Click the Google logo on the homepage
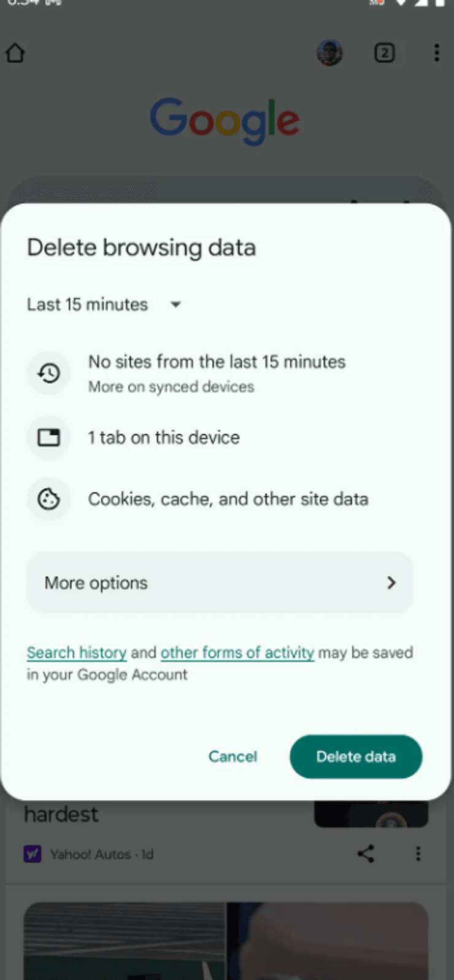Image resolution: width=454 pixels, height=980 pixels. (225, 120)
